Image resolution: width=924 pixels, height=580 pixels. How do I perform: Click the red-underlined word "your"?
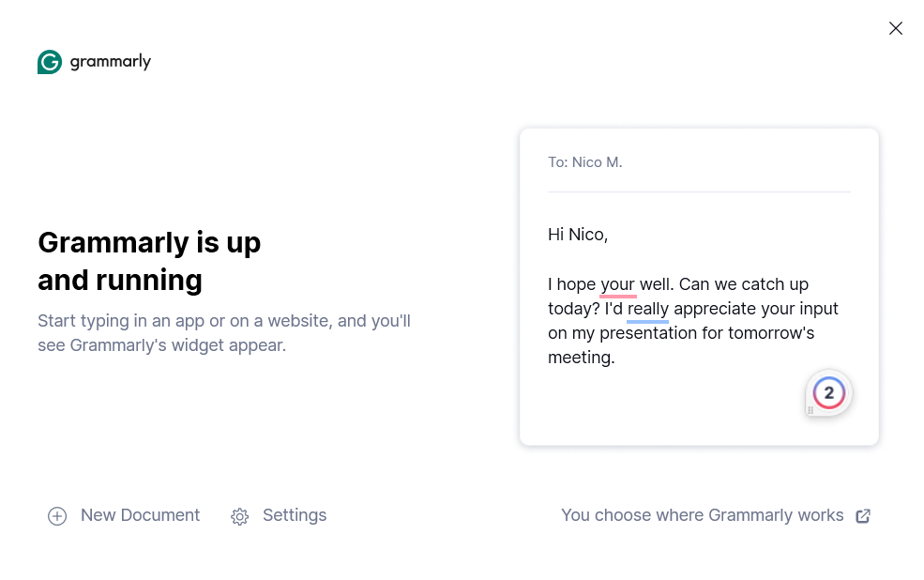618,284
